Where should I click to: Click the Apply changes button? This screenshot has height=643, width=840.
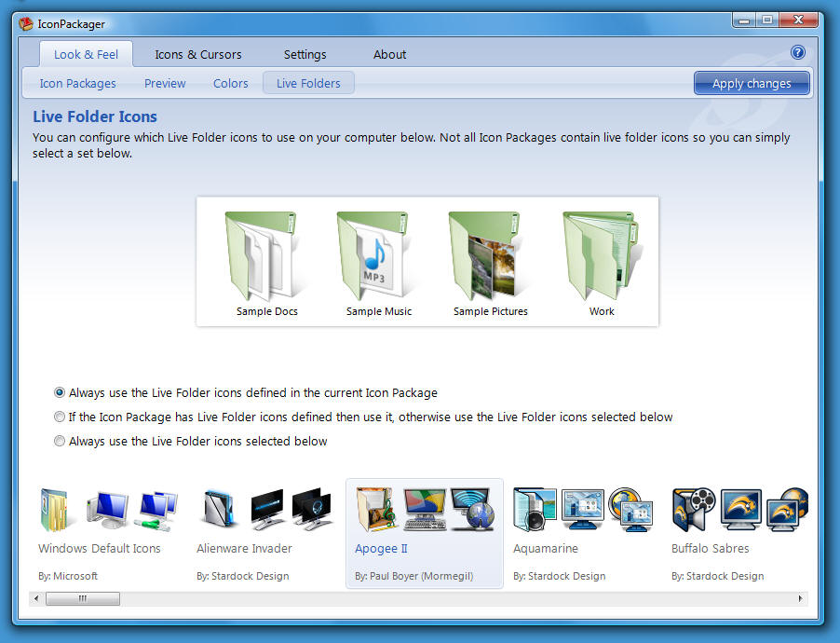752,83
